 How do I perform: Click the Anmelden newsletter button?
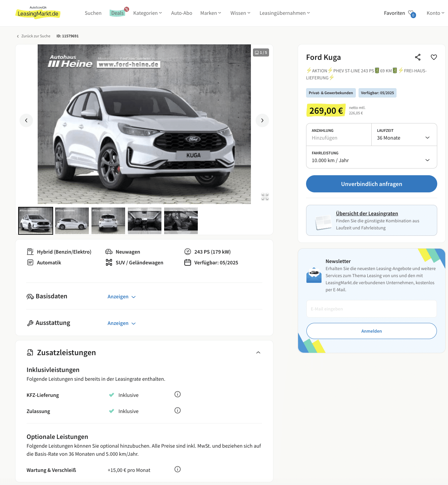click(372, 331)
